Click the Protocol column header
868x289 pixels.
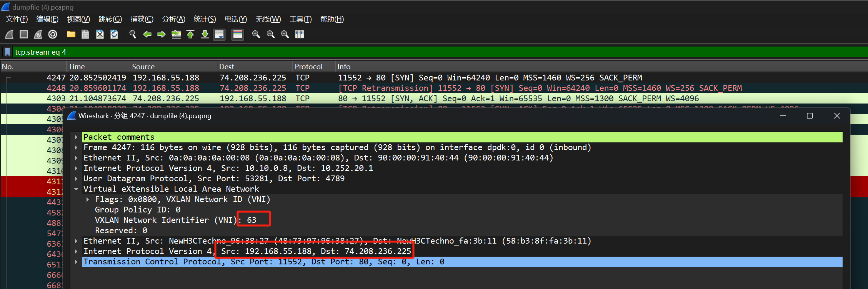point(308,67)
